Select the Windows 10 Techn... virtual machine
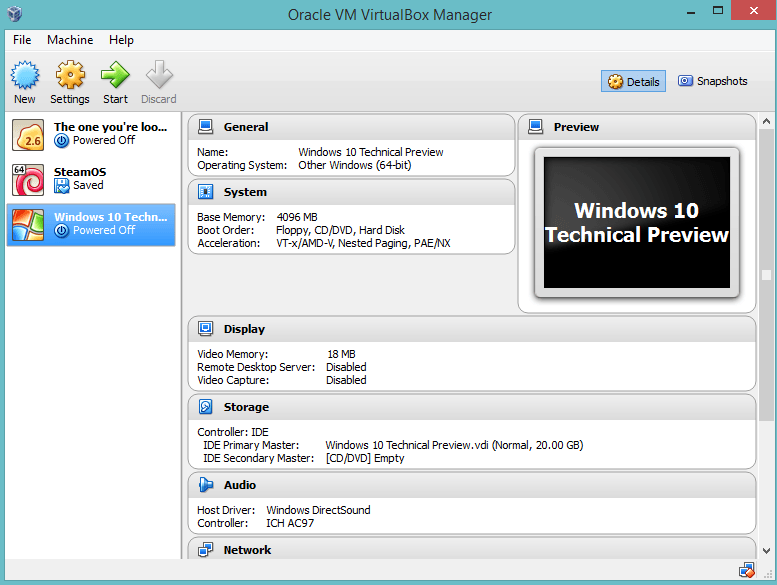 tap(91, 225)
